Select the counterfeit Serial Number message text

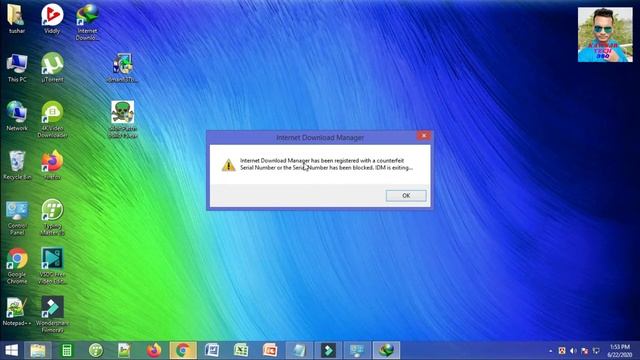click(x=326, y=164)
